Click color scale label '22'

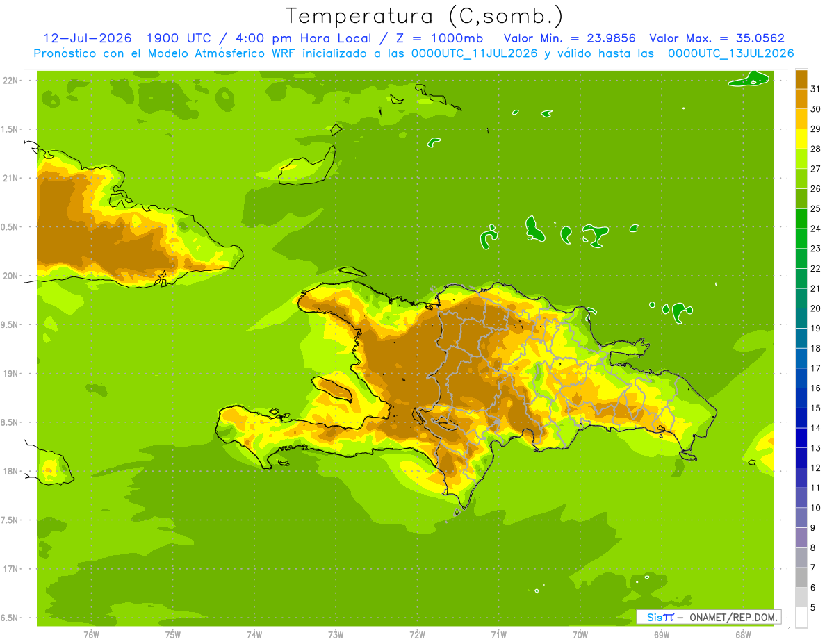pos(816,268)
